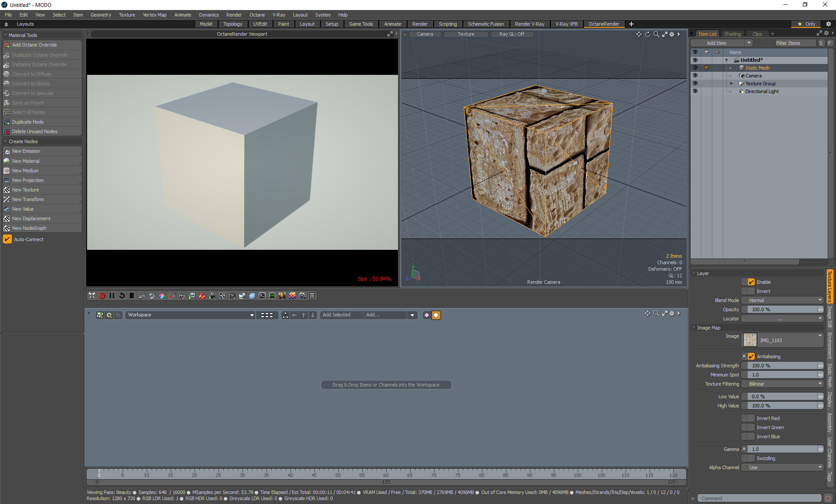Click New Emission node icon
Image resolution: width=836 pixels, height=504 pixels.
point(7,151)
